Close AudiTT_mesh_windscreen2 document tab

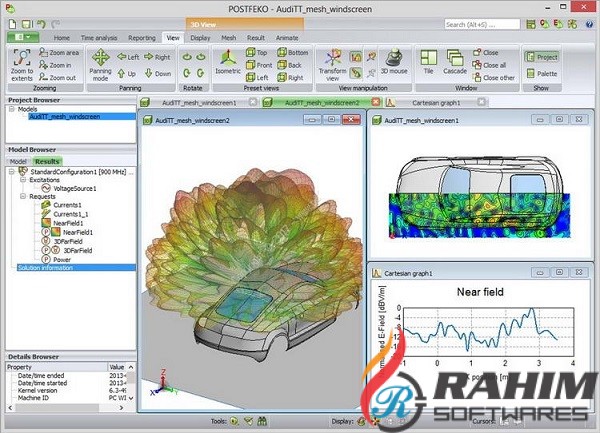coord(376,102)
